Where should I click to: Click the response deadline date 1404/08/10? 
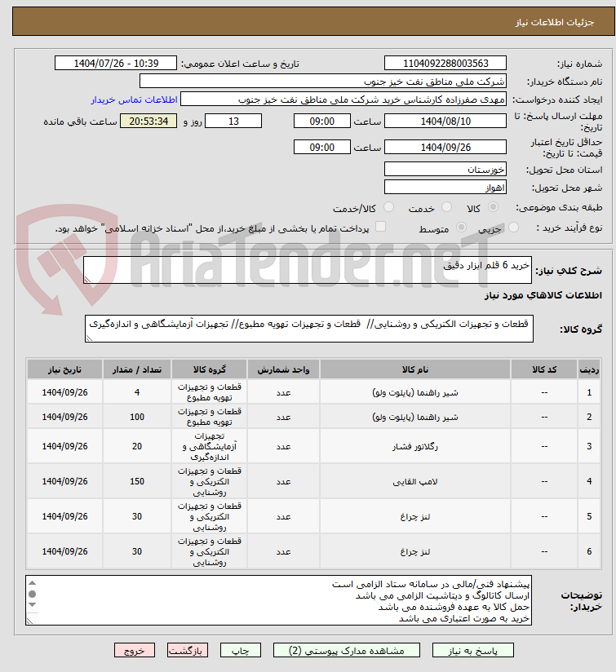tap(445, 121)
